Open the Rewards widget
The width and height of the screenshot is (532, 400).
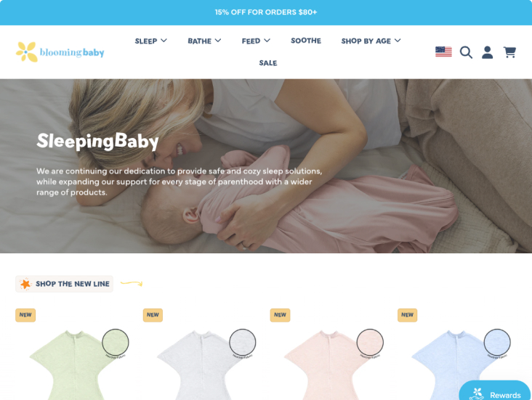[x=495, y=392]
